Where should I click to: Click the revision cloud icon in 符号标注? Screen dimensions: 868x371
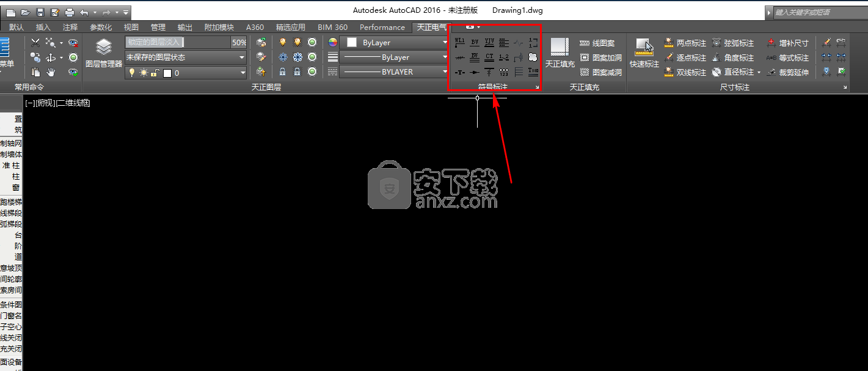pyautogui.click(x=533, y=57)
